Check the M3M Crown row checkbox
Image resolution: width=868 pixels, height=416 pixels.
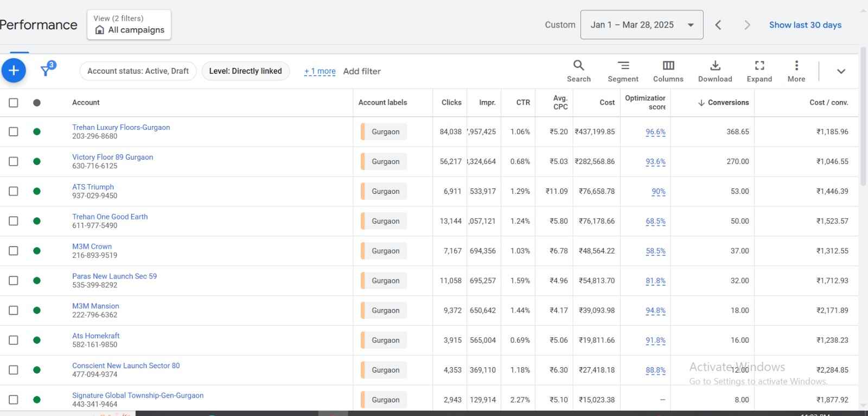click(x=14, y=251)
